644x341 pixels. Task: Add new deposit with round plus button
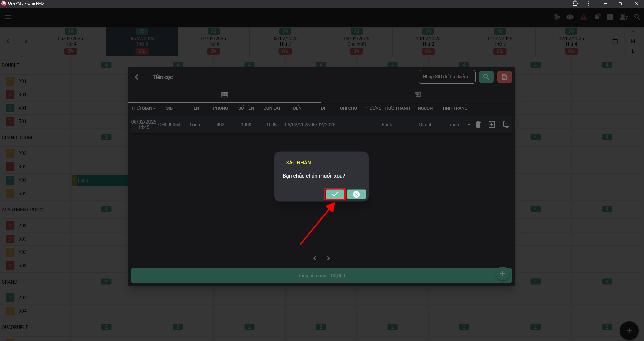click(x=502, y=274)
